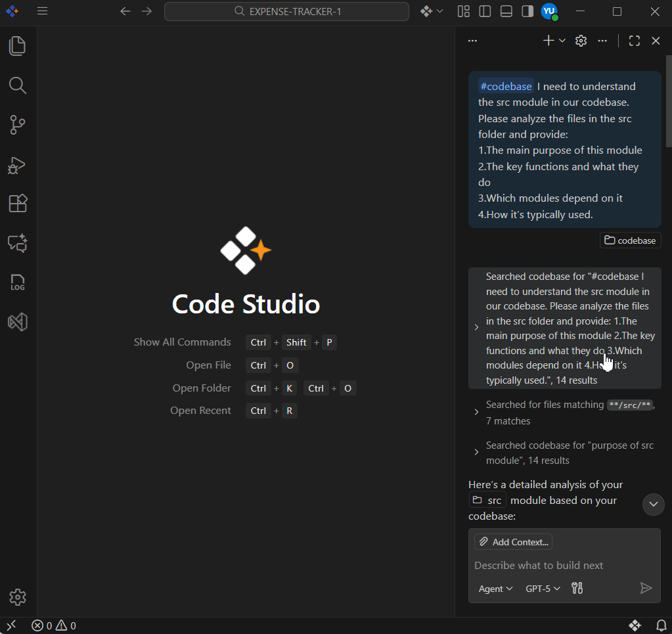Open the chat panel views ellipsis menu
The height and width of the screenshot is (634, 672).
point(472,41)
